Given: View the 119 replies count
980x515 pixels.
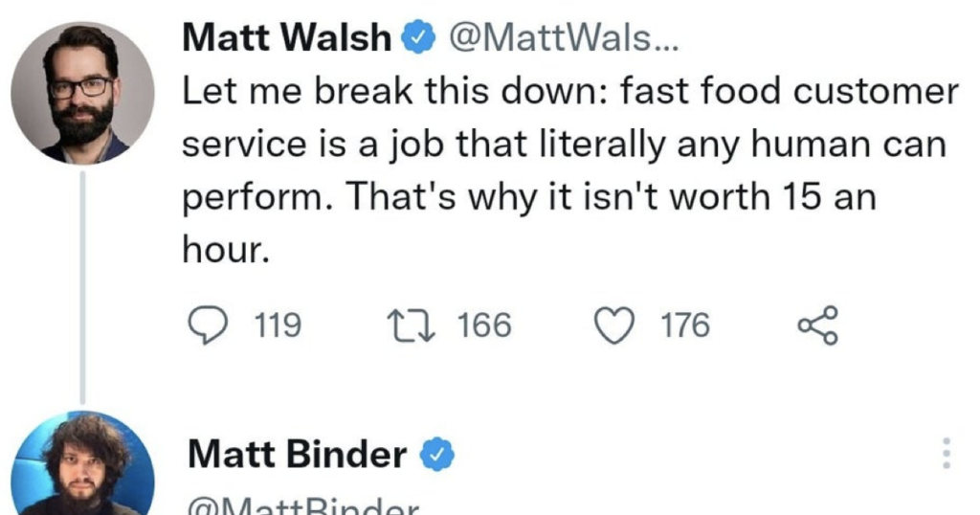Looking at the screenshot, I should coord(279,325).
